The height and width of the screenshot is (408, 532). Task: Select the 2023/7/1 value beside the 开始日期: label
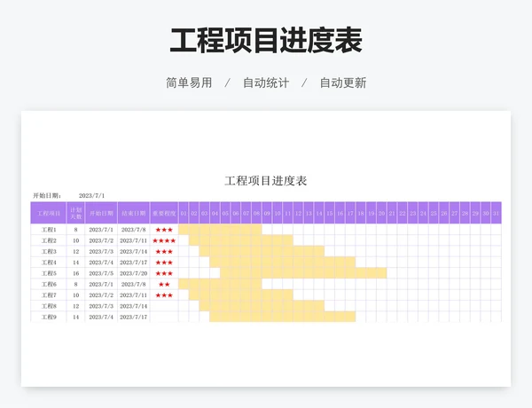(x=92, y=195)
